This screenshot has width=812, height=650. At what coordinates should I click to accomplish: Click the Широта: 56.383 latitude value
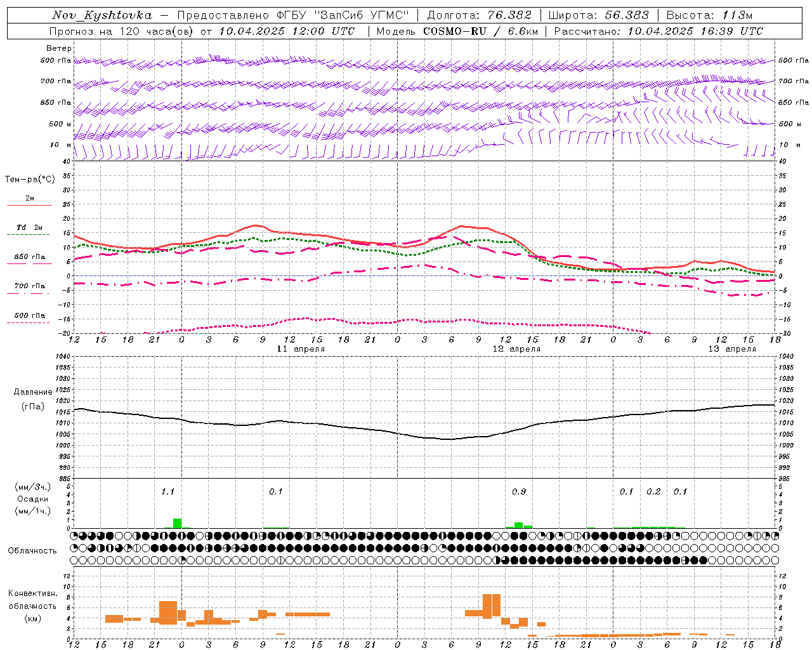click(x=598, y=15)
